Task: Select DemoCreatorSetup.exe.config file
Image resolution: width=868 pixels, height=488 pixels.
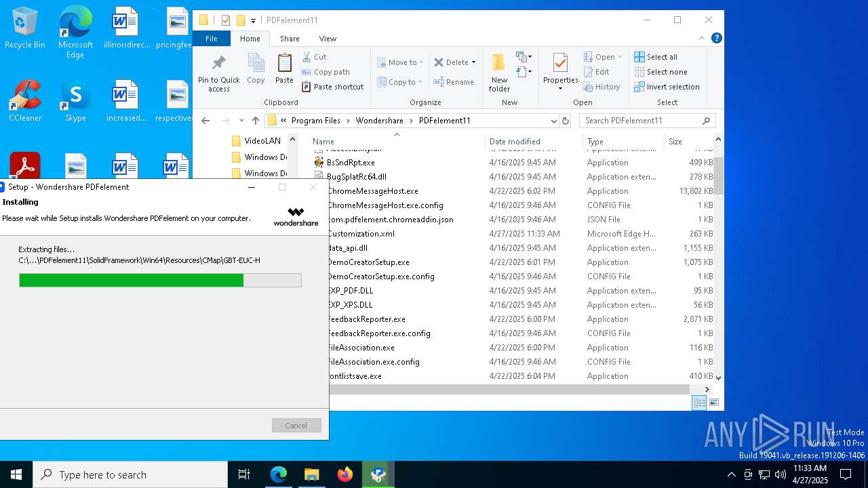Action: (380, 277)
